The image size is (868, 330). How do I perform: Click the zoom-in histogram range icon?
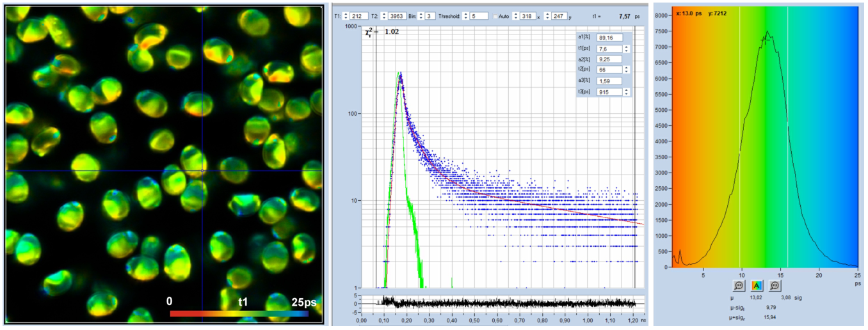[x=739, y=285]
